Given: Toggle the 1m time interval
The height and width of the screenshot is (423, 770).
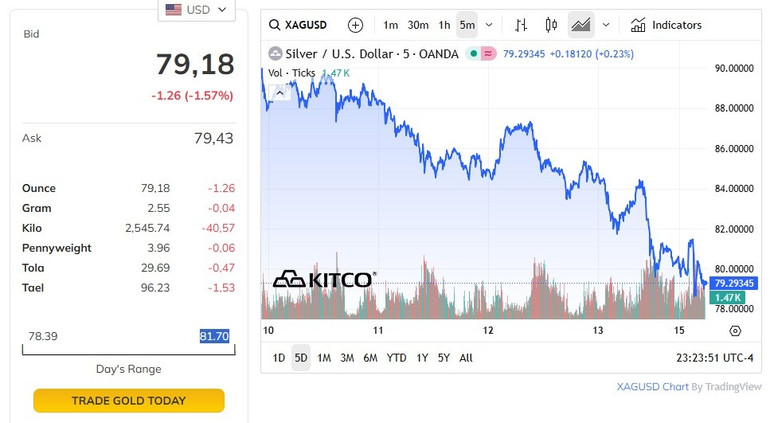Looking at the screenshot, I should [390, 25].
